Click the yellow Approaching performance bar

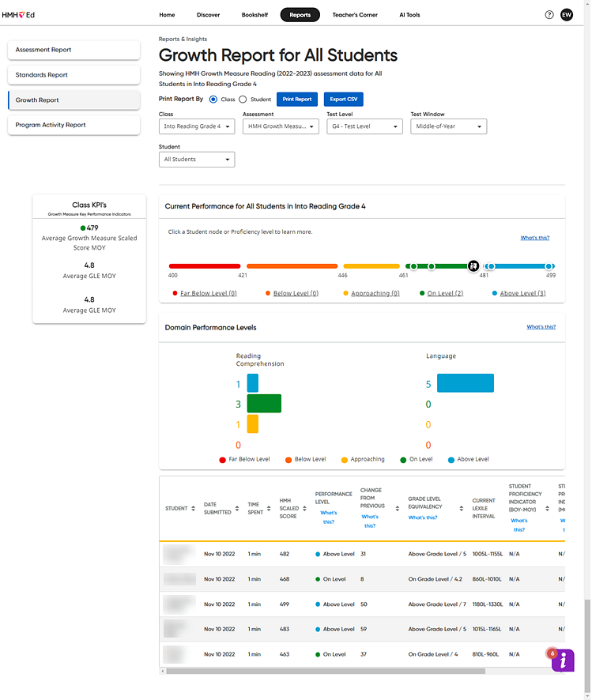[371, 266]
